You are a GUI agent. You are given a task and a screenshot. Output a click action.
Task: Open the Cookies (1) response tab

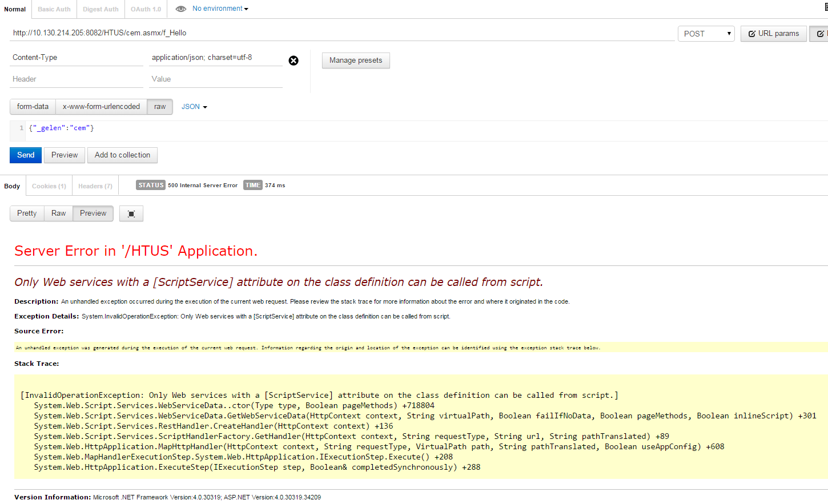pyautogui.click(x=49, y=186)
